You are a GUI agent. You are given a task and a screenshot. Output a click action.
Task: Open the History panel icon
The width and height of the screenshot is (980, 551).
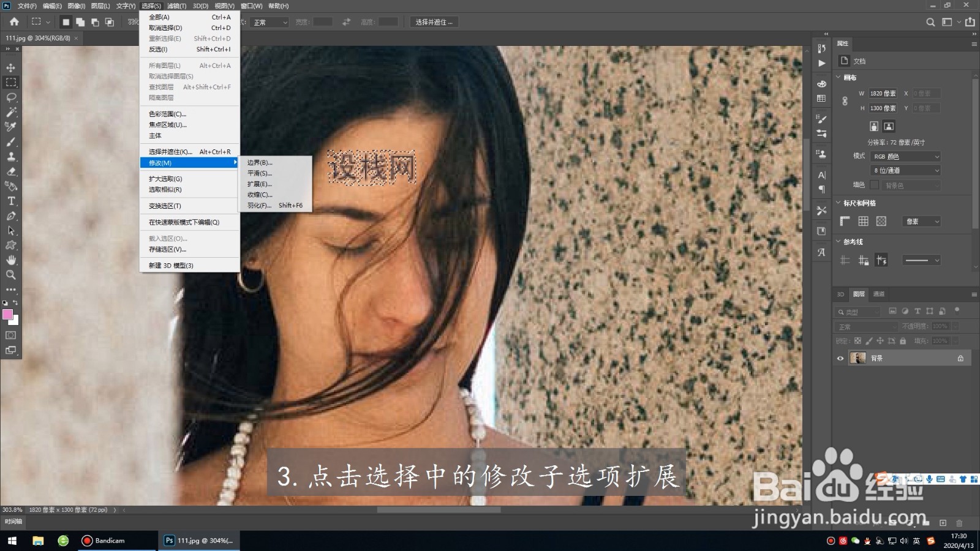click(821, 48)
